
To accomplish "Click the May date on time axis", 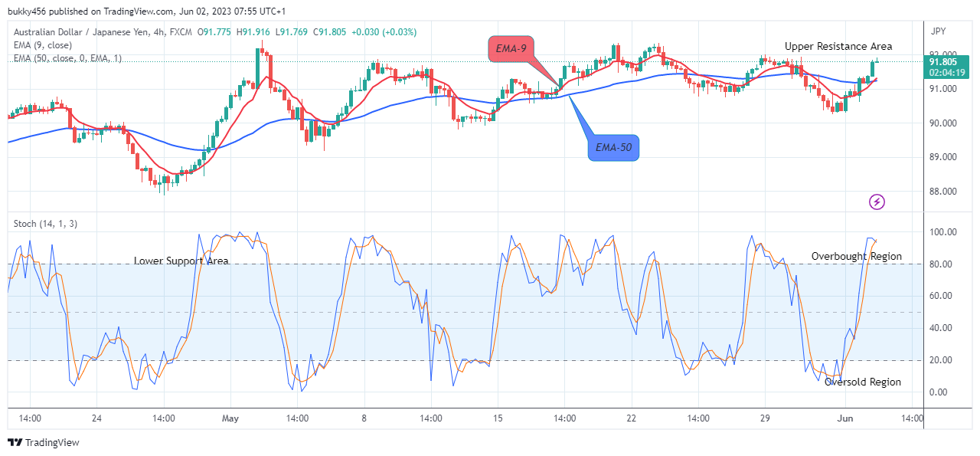I will pos(230,418).
